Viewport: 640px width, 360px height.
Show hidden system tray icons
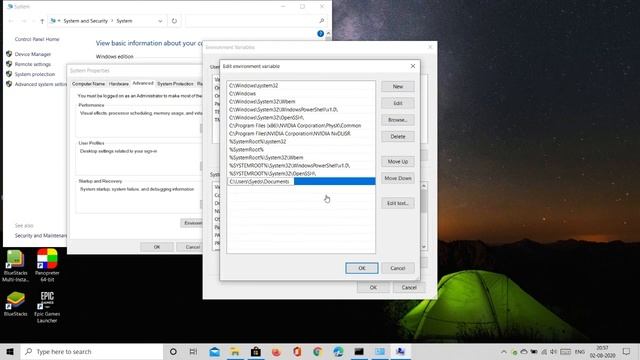504,351
